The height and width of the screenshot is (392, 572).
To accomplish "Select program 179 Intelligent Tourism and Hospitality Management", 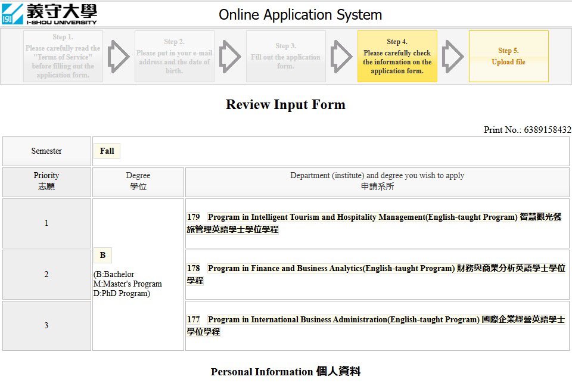I will (377, 223).
